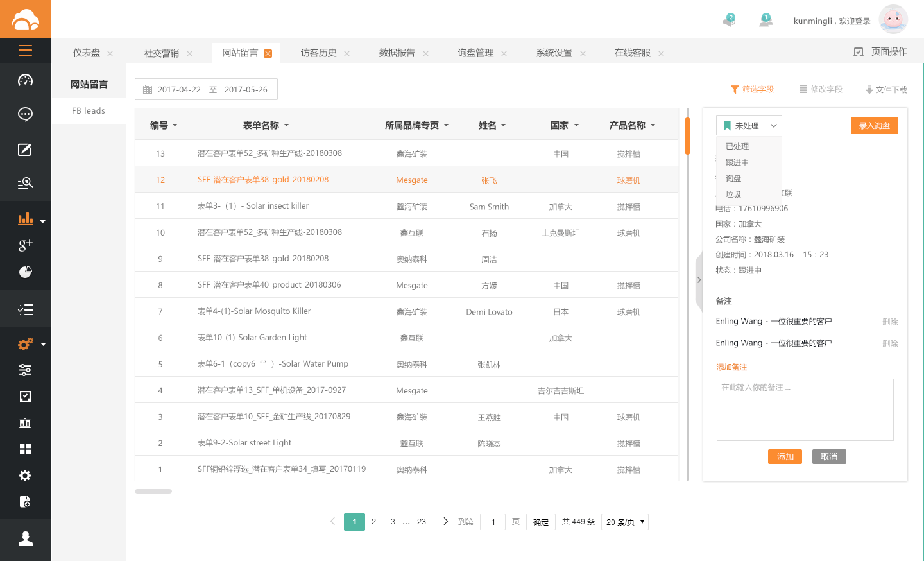
Task: Click the cloud logo icon
Action: click(x=26, y=19)
